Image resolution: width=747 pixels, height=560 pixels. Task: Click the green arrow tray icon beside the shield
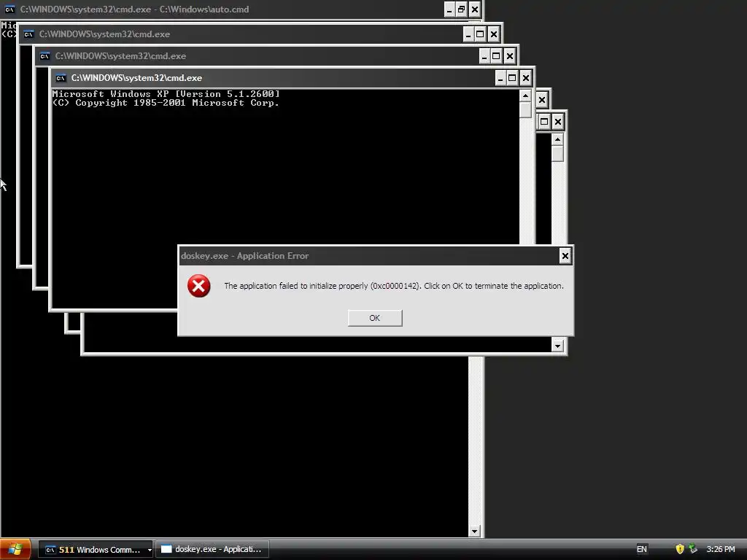pyautogui.click(x=693, y=549)
